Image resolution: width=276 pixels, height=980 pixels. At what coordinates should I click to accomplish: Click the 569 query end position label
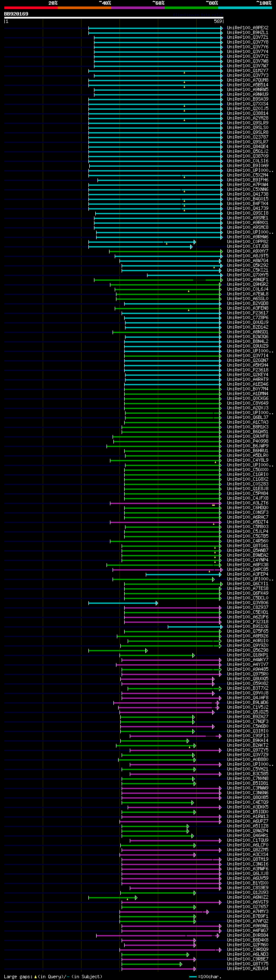(x=218, y=21)
